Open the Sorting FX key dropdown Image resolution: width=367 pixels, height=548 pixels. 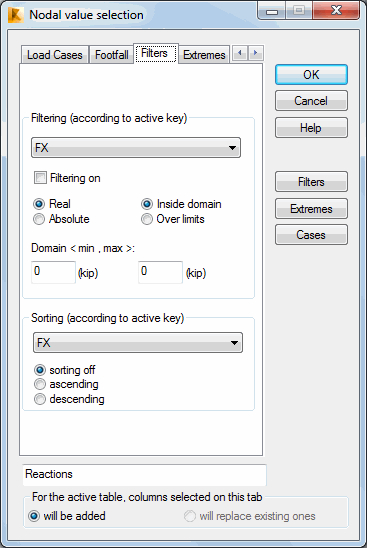pos(138,342)
